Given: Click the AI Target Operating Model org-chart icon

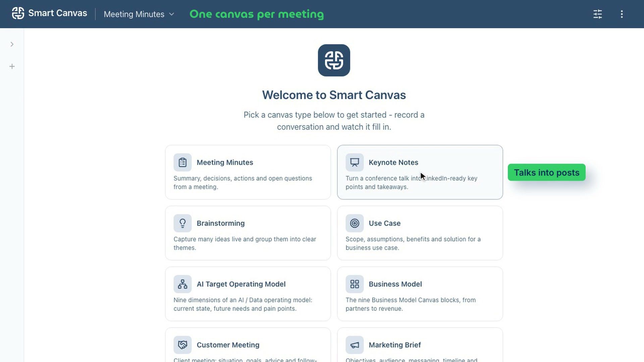Looking at the screenshot, I should [182, 284].
